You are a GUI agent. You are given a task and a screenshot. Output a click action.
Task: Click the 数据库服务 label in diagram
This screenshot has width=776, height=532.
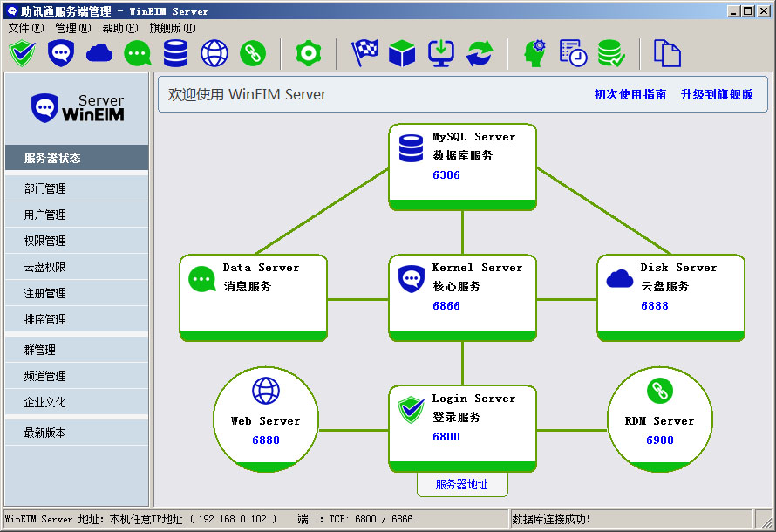pyautogui.click(x=463, y=155)
